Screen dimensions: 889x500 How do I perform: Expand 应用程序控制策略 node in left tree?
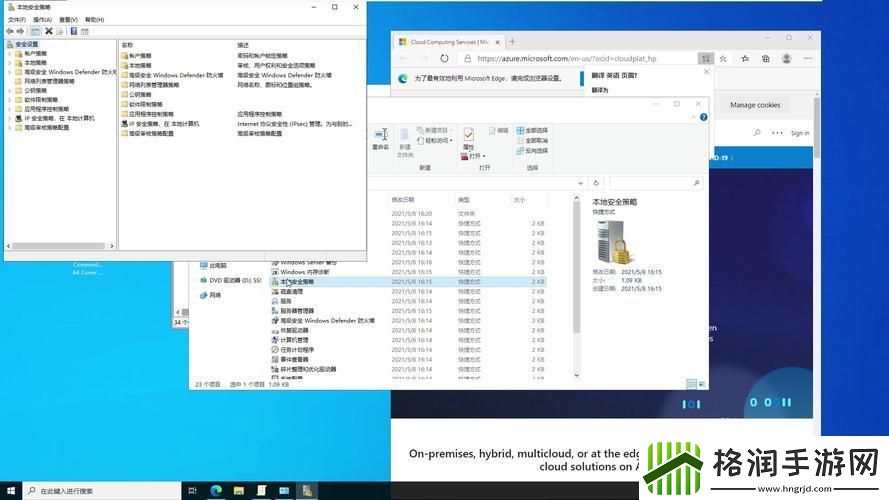pos(10,109)
